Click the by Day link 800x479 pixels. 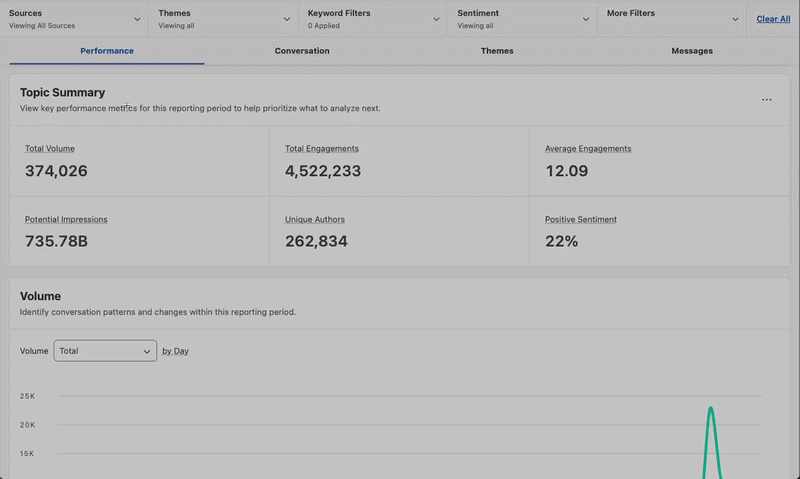click(x=175, y=351)
